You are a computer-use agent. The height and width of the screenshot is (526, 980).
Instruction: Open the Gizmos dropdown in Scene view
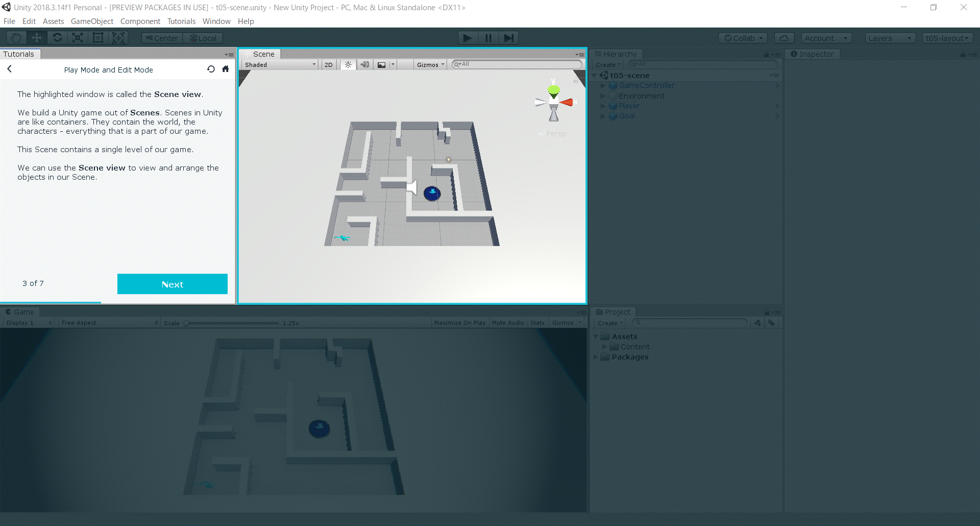click(430, 65)
